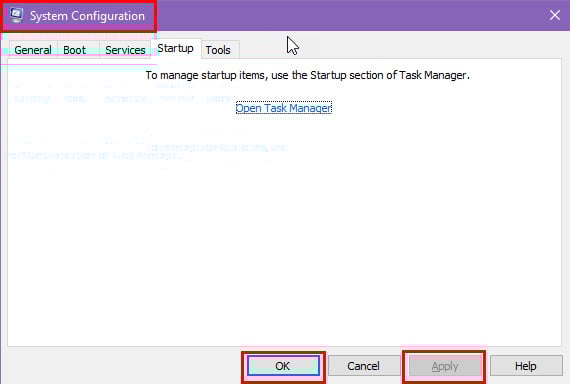The width and height of the screenshot is (570, 384).
Task: Close the System Configuration window
Action: click(554, 15)
